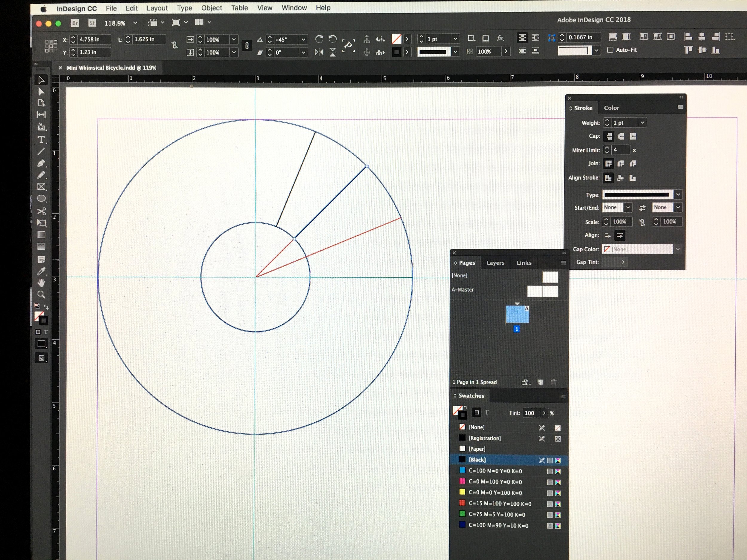Viewport: 747px width, 560px height.
Task: Choose the bevel join option
Action: (x=633, y=164)
